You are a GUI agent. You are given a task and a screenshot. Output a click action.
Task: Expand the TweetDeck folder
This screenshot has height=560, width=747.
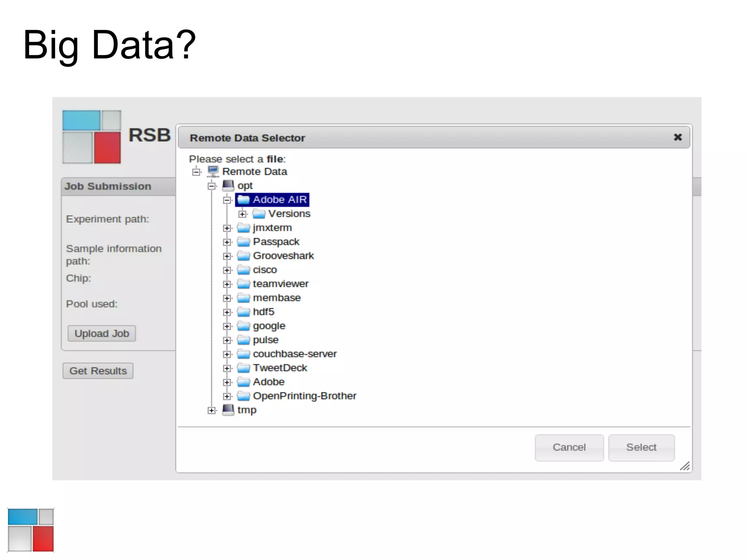[227, 368]
